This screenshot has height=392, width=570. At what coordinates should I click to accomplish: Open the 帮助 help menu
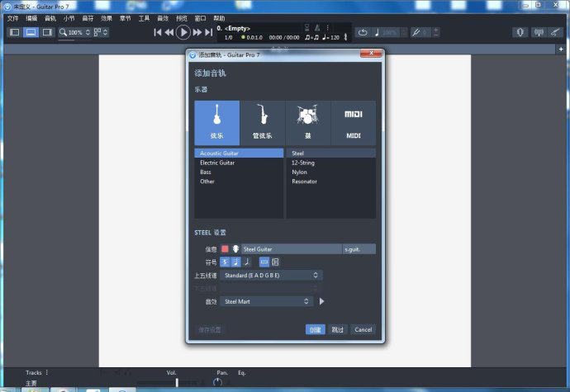(219, 18)
